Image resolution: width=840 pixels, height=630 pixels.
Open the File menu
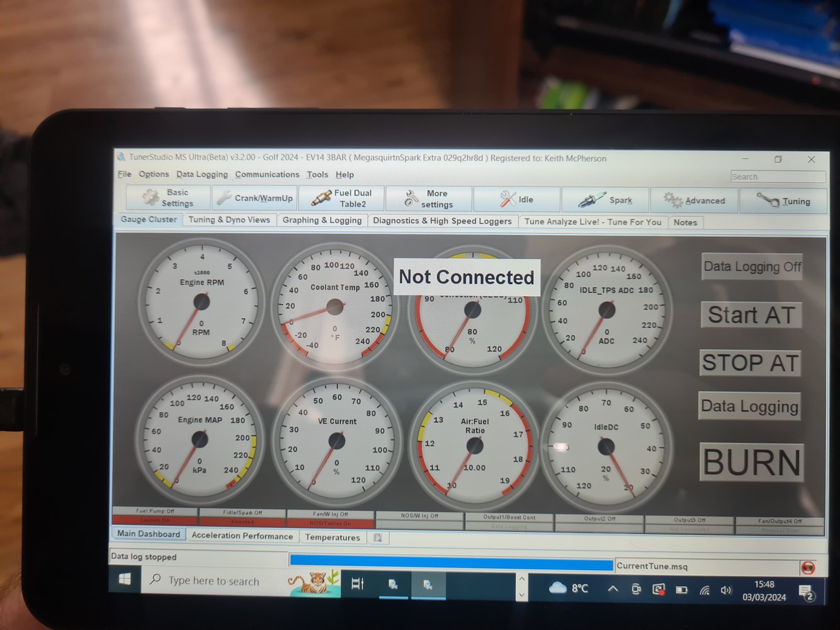125,174
